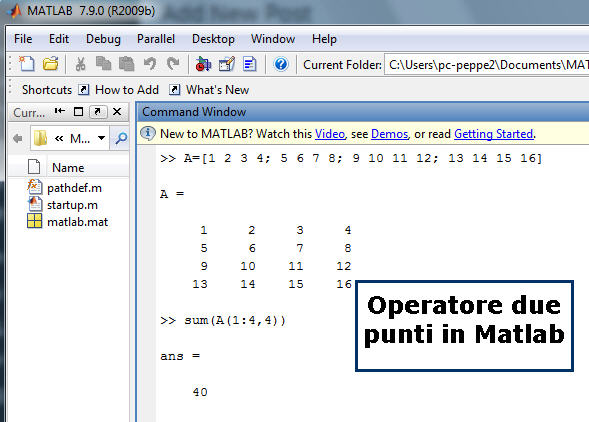Select startup.m in the file list

pyautogui.click(x=72, y=205)
